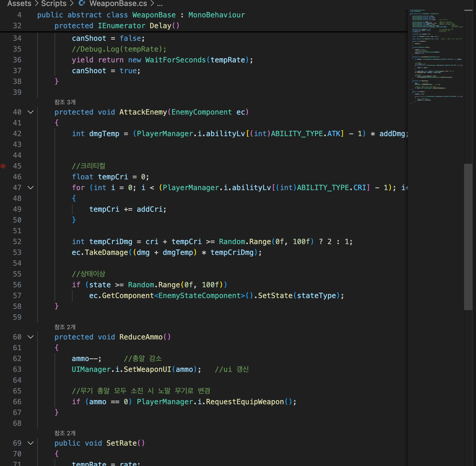Click line number 42 in the gutter
Screen dimensions: 476x466
click(17, 133)
